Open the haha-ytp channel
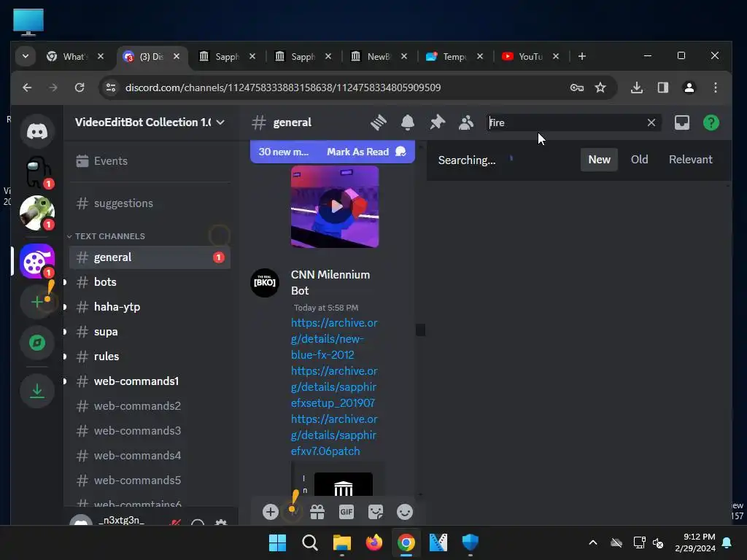Screen dimensions: 747x560 coord(150,307)
